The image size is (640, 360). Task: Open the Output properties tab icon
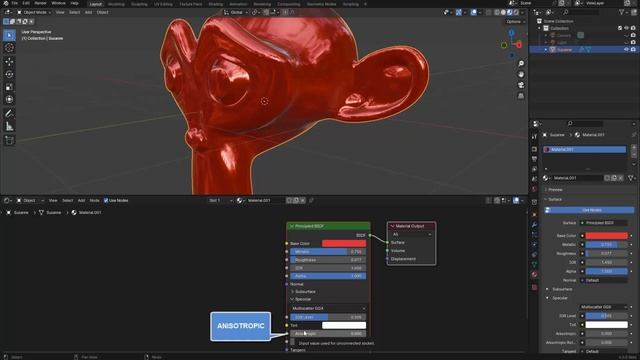click(534, 159)
